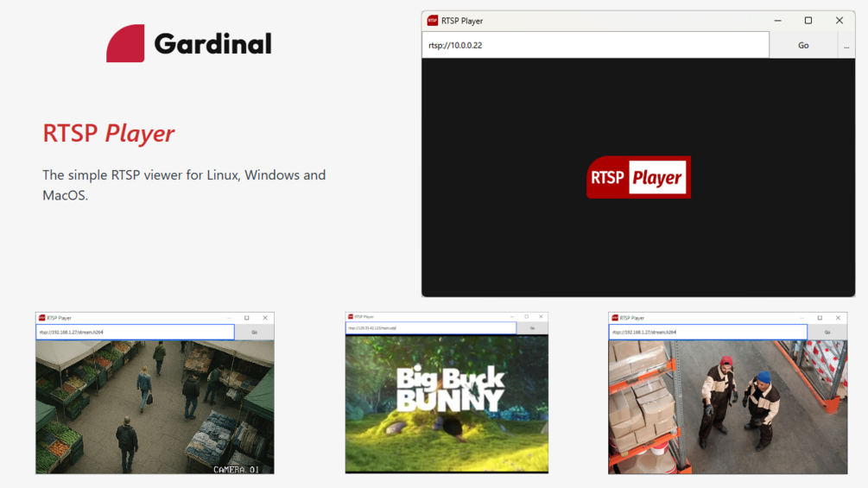
Task: Minimize the main RTSP Player window
Action: pyautogui.click(x=778, y=21)
